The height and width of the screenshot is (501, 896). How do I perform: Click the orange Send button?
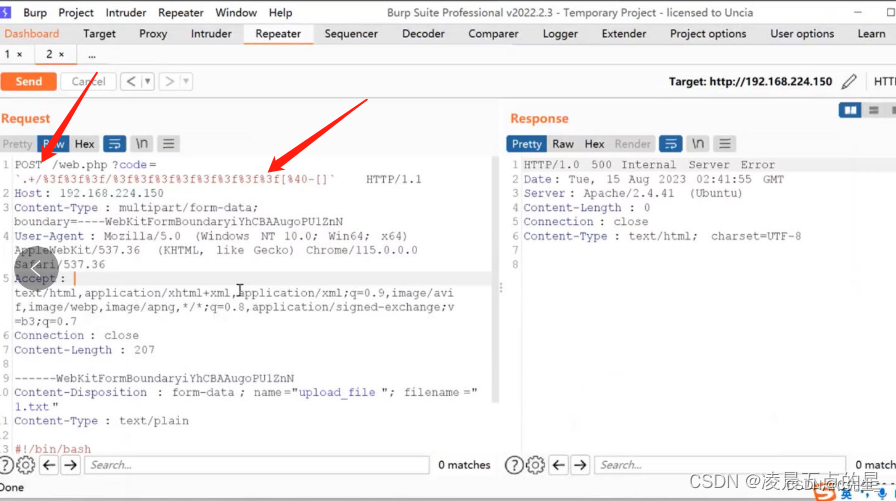[x=29, y=82]
